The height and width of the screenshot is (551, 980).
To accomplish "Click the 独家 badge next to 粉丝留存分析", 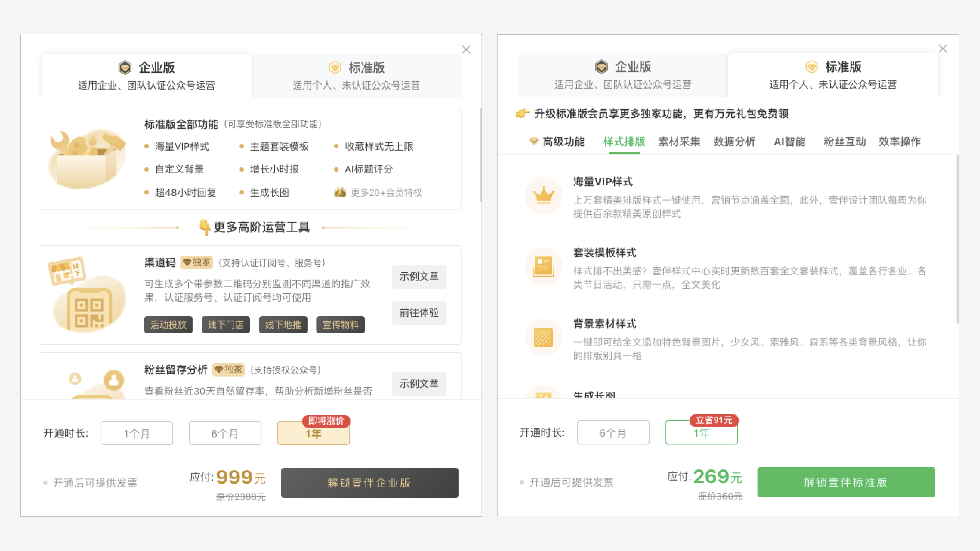I will pos(228,370).
